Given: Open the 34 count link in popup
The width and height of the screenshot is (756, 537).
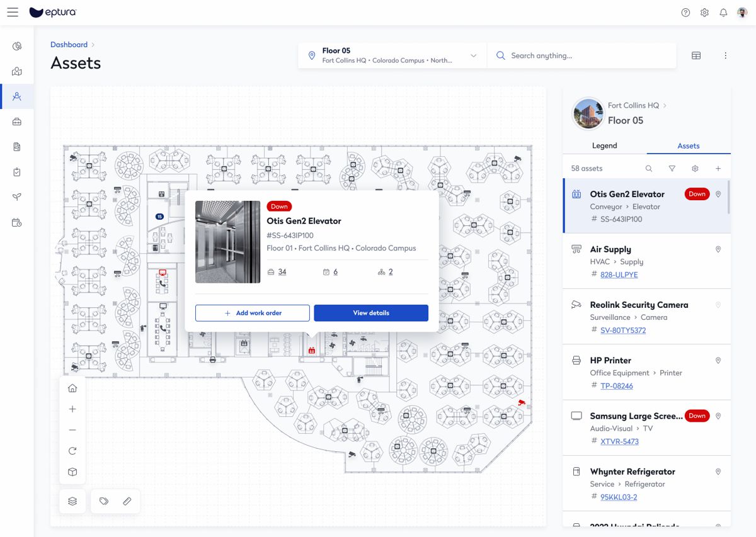Looking at the screenshot, I should coord(282,272).
